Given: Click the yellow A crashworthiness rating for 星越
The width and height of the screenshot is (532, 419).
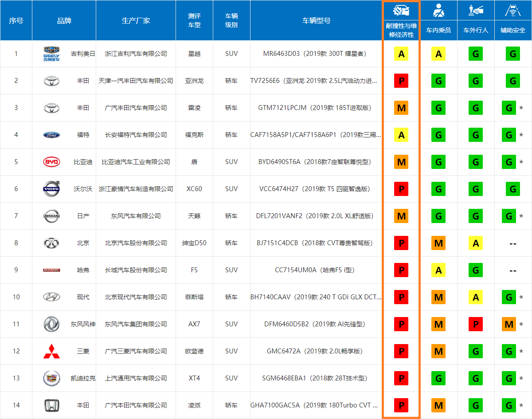Looking at the screenshot, I should [401, 54].
